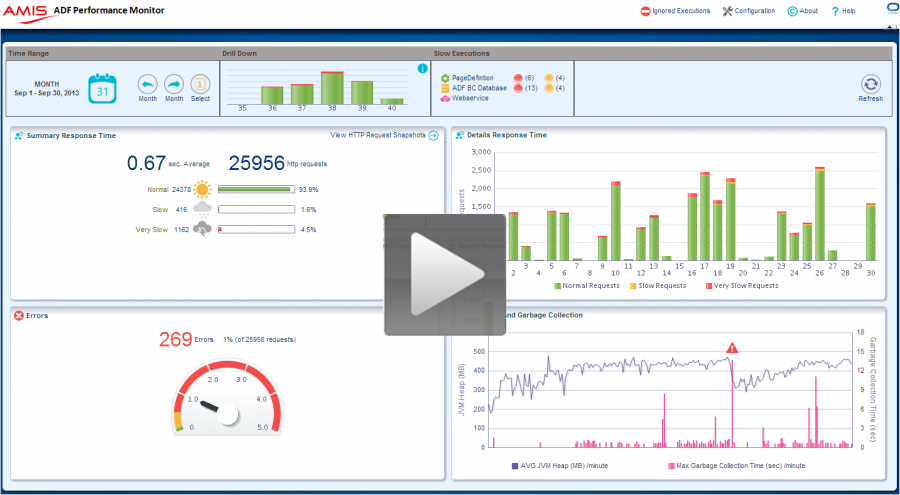Select the PageDefinition slow executions entry
This screenshot has height=495, width=900.
[471, 78]
